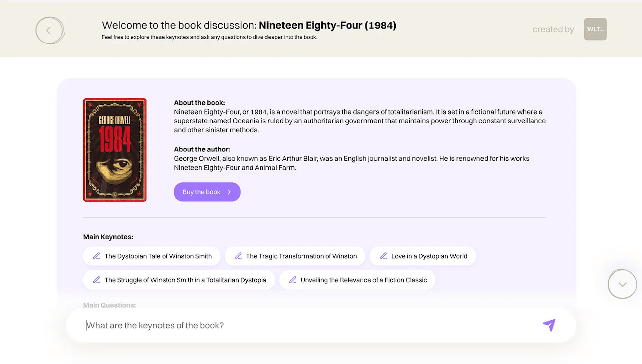Click the pen icon on 'Love in a Dystopian World'
This screenshot has width=642, height=364.
pos(383,256)
